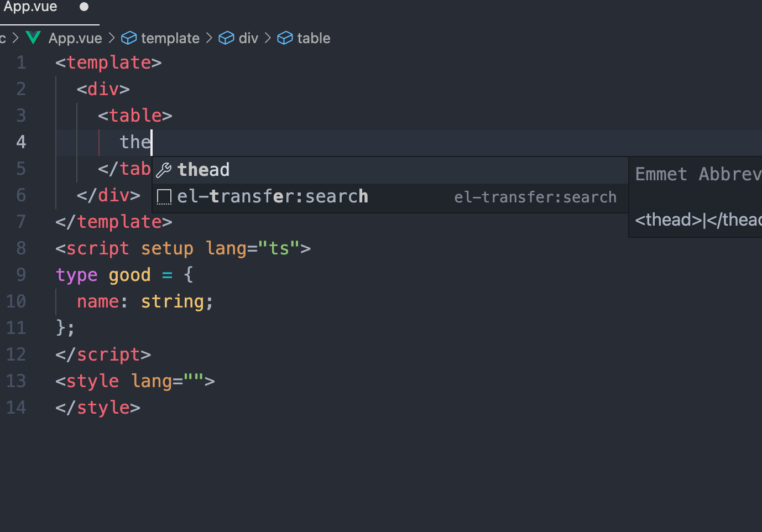
Task: Click the cube icon next to template breadcrumb
Action: point(128,38)
